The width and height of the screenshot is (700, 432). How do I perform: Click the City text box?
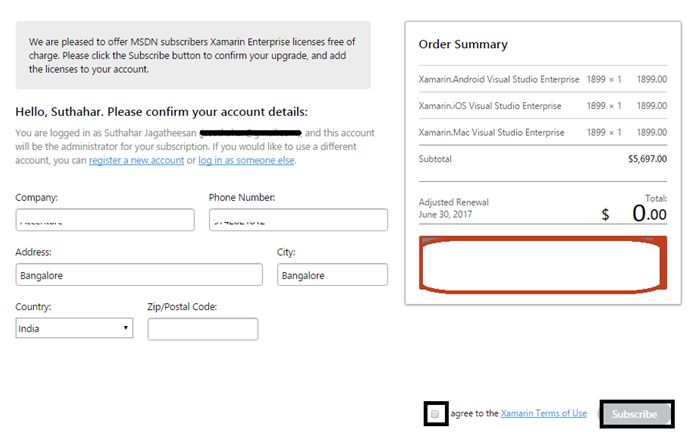pyautogui.click(x=332, y=275)
